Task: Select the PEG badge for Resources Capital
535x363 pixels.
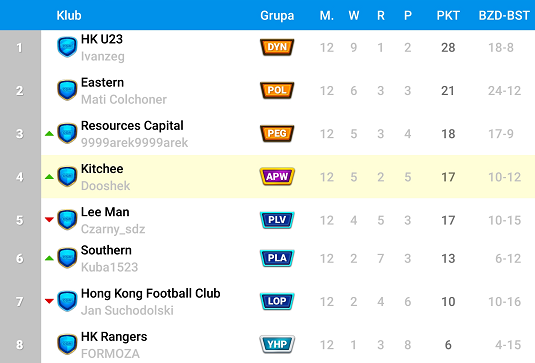Action: coord(277,133)
